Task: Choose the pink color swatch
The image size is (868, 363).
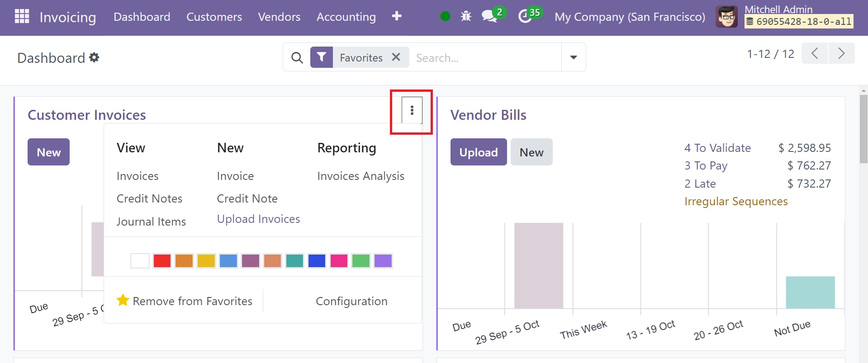Action: coord(339,261)
